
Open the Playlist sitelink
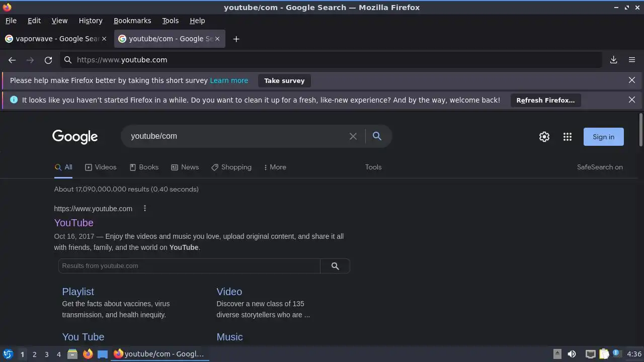[x=78, y=292]
